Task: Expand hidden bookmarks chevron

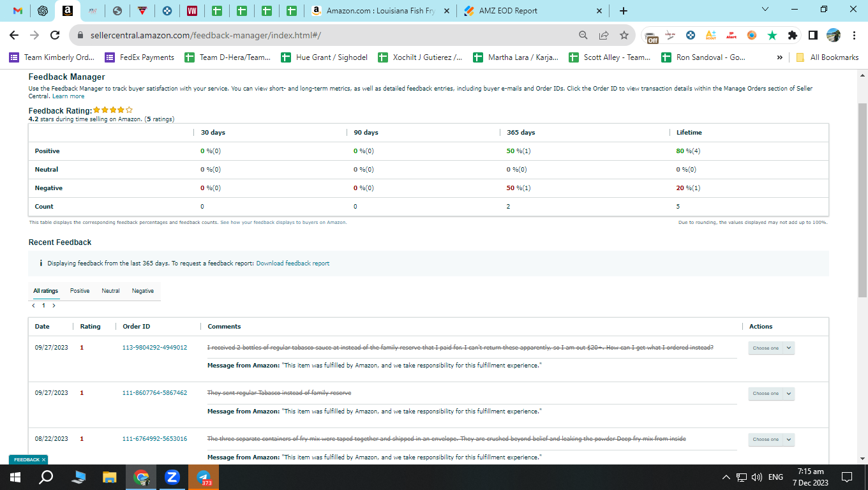Action: click(779, 57)
